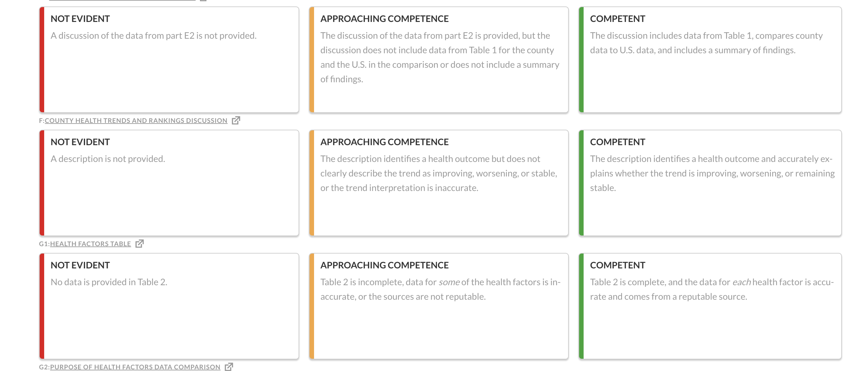
Task: Select Approaching Competence card about Table 1 comparison
Action: (439, 59)
